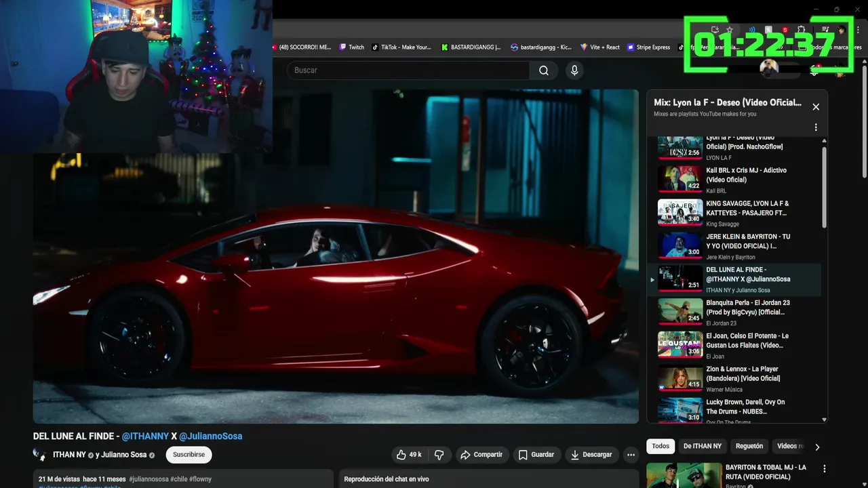Open the TikTok - Make Your... bookmark

pos(401,47)
